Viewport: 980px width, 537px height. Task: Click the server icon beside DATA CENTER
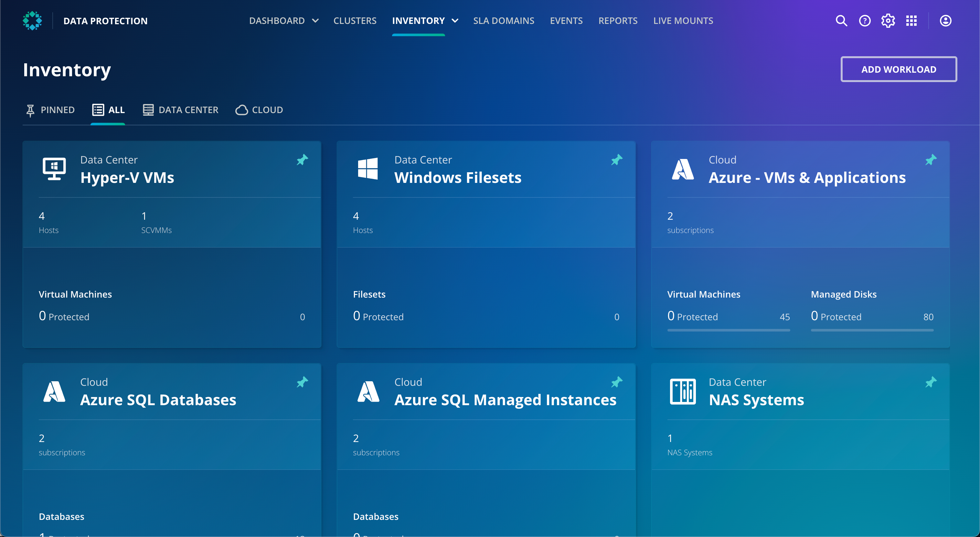coord(148,110)
